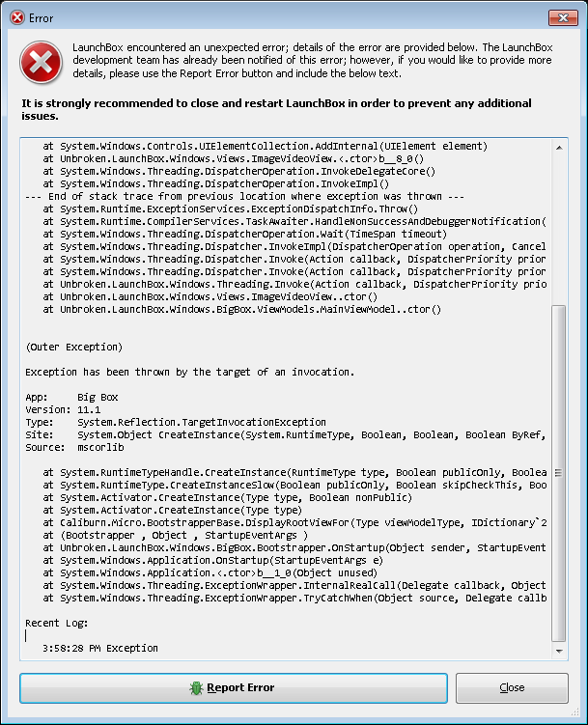Image resolution: width=588 pixels, height=725 pixels.
Task: Click the "Source: mscorlib" line
Action: point(74,447)
